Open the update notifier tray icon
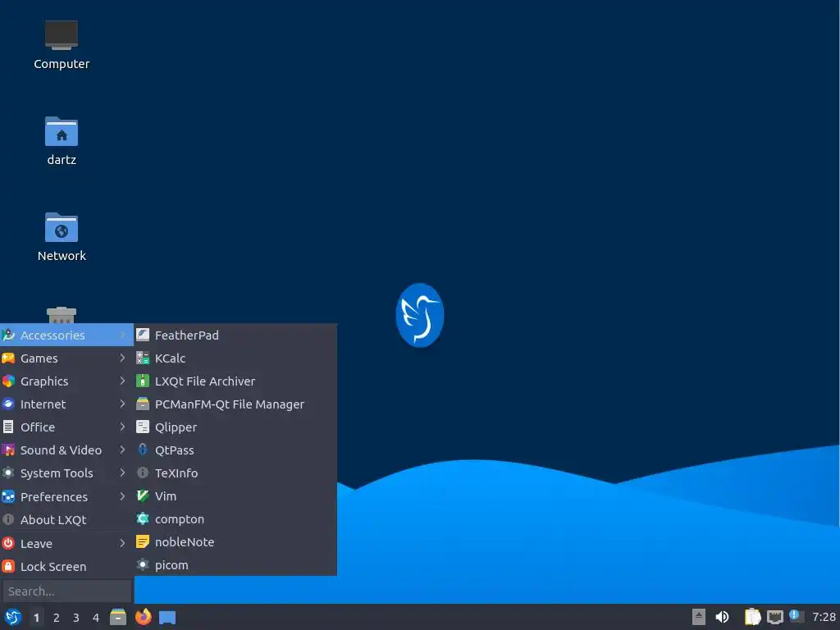The image size is (840, 630). [797, 617]
